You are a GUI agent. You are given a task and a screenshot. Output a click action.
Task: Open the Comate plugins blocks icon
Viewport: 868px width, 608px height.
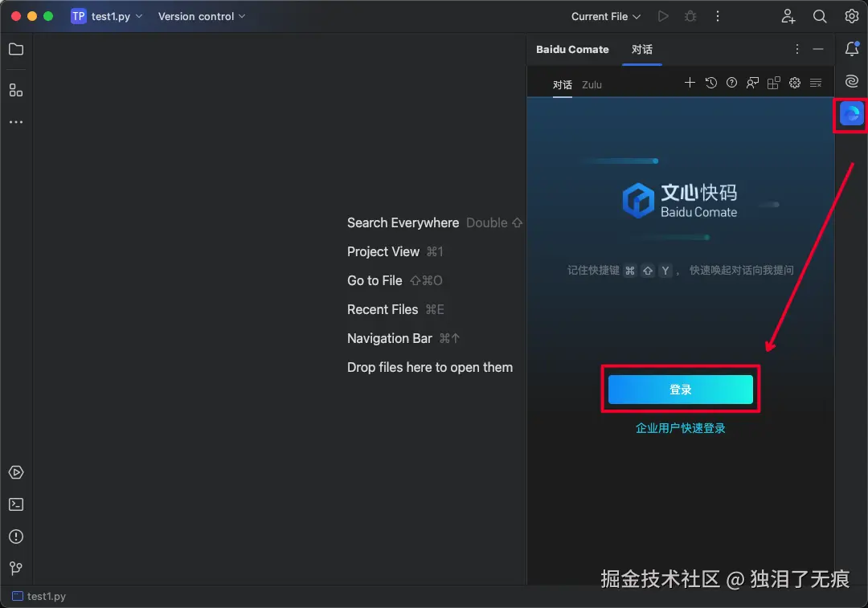773,83
